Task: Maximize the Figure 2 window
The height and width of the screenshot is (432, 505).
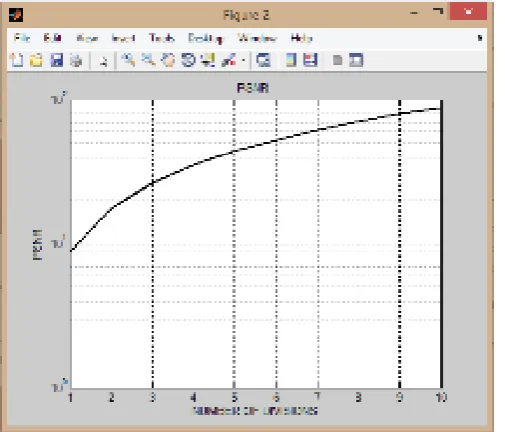Action: (x=438, y=12)
